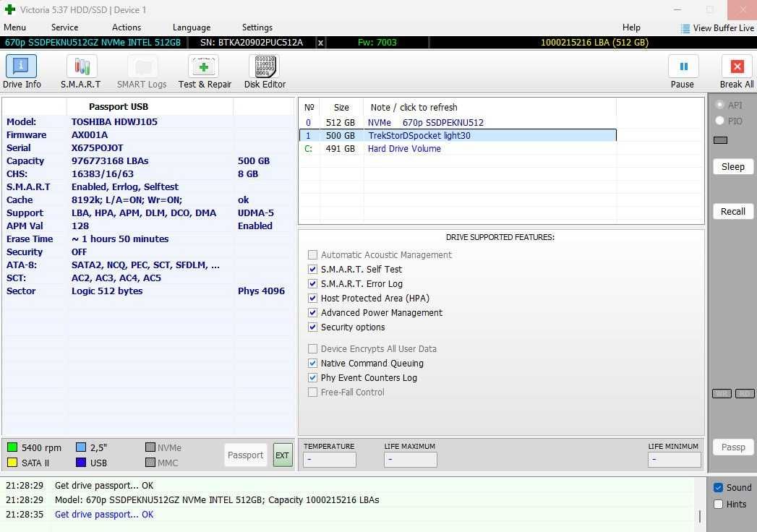Click the SMART Logs toolbar icon

tap(142, 66)
